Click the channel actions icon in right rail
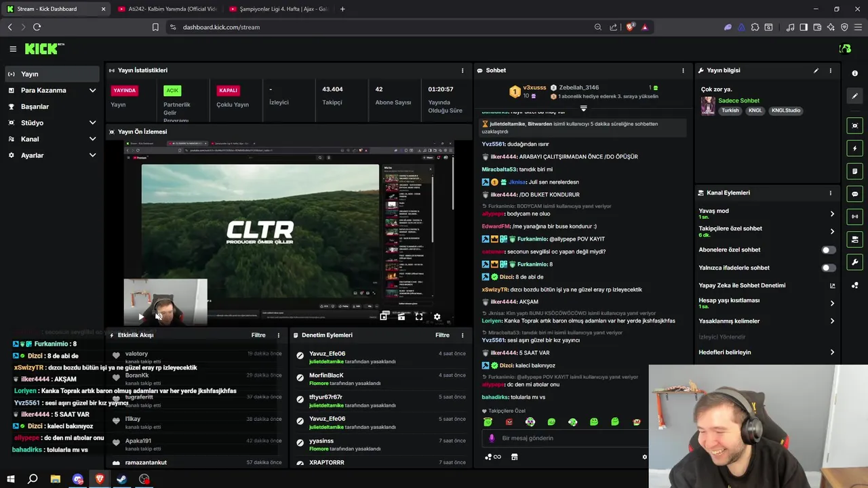868x488 pixels. click(854, 239)
